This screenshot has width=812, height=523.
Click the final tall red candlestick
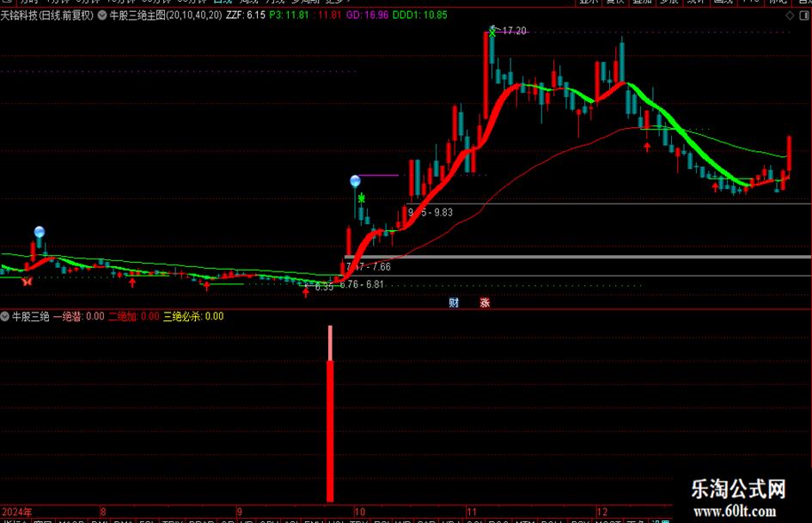[x=789, y=155]
